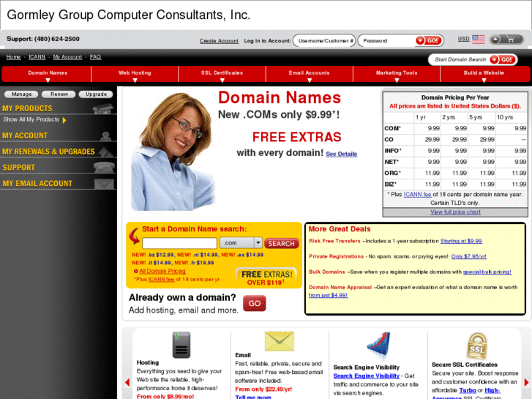Click the red SEARCH button
The width and height of the screenshot is (532, 399).
pos(281,244)
